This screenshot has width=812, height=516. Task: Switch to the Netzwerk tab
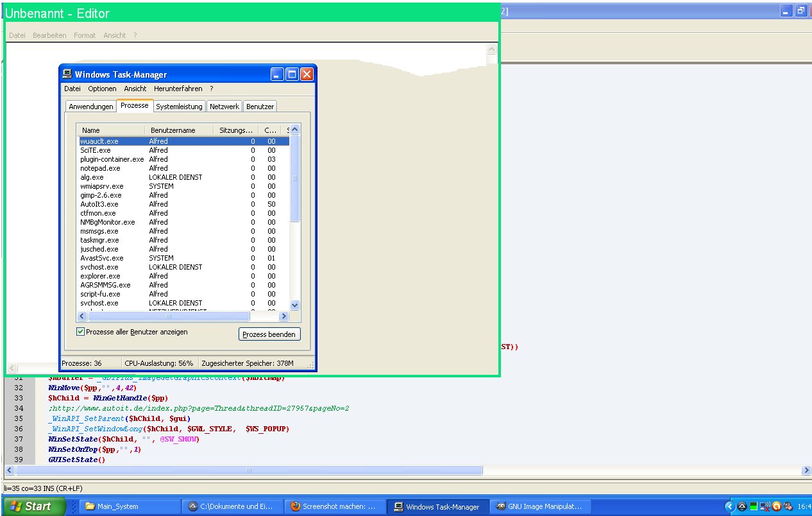pyautogui.click(x=224, y=107)
